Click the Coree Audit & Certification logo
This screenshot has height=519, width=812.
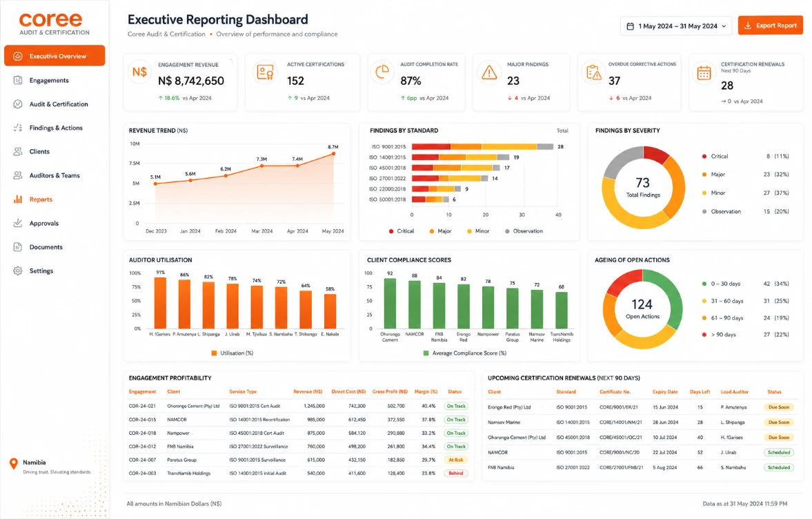point(54,24)
